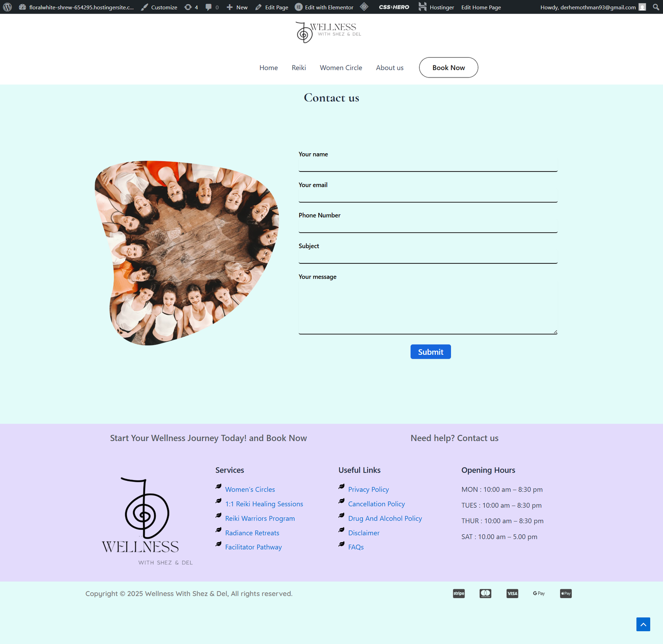Open the comments bubble icon
The height and width of the screenshot is (644, 663).
(x=212, y=7)
